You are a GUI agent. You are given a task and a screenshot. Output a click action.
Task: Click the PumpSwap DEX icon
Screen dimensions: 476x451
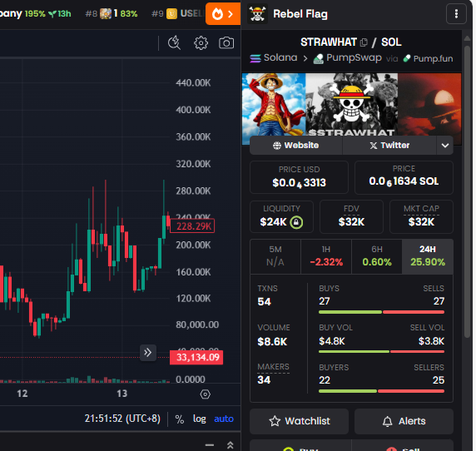pyautogui.click(x=318, y=58)
